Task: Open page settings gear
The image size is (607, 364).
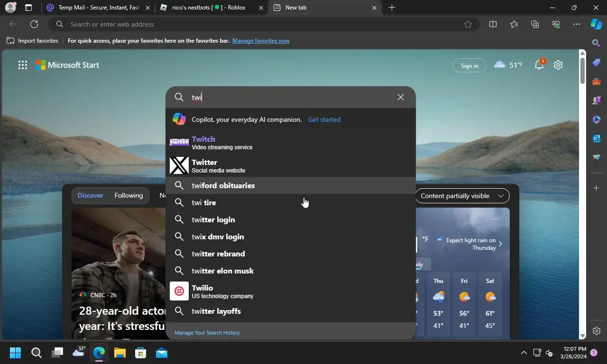Action: tap(558, 65)
